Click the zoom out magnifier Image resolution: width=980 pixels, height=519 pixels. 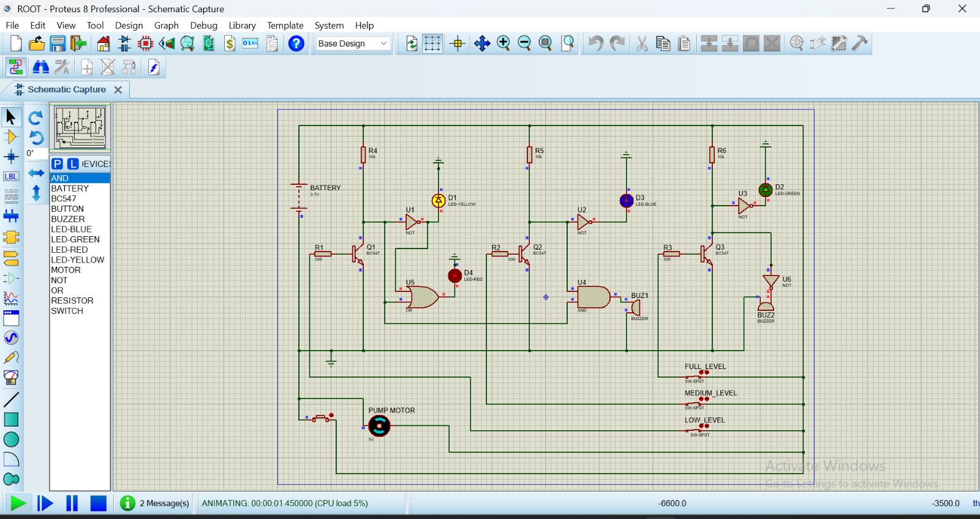click(x=524, y=43)
